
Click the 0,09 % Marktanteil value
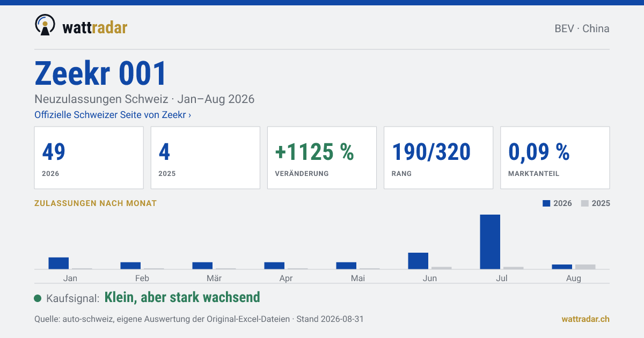click(539, 152)
